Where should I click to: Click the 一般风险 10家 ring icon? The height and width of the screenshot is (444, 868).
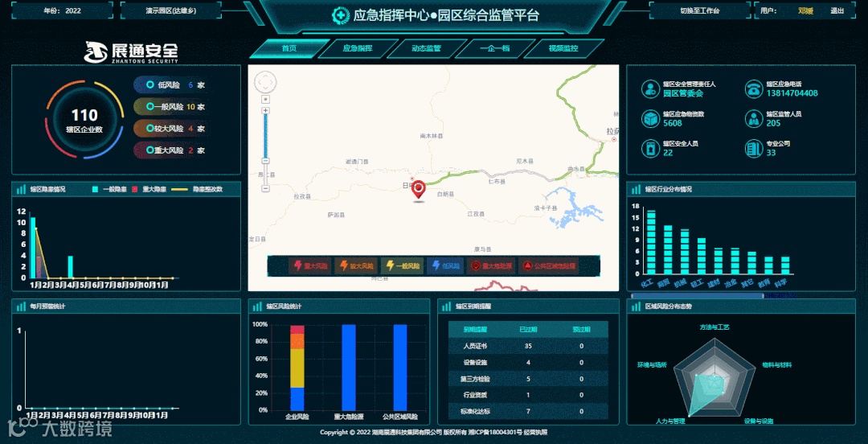click(149, 106)
